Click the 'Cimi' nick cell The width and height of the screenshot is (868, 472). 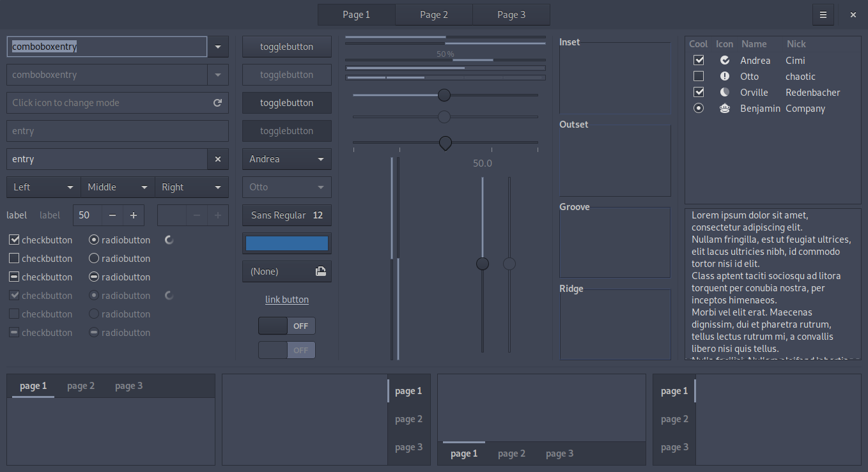coord(796,61)
